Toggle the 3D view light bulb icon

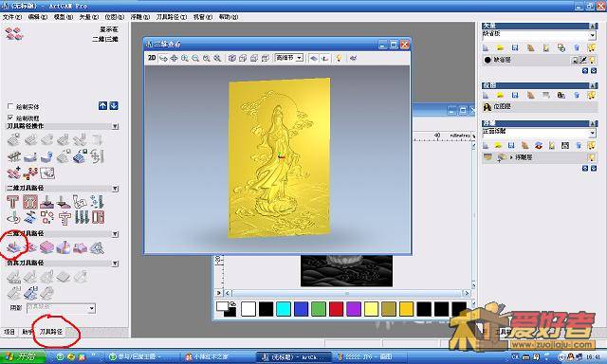339,58
